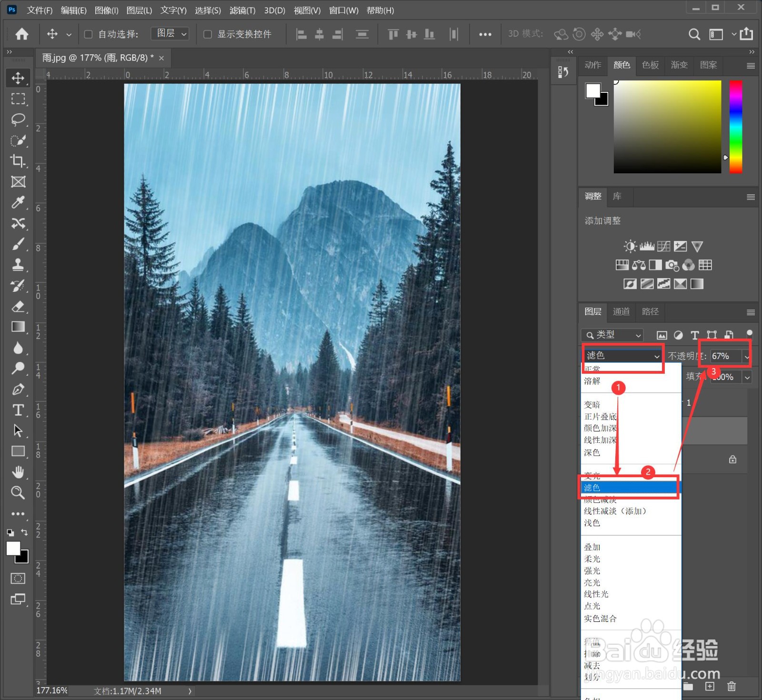Select the Path Selection tool
This screenshot has height=700, width=762.
click(x=18, y=430)
